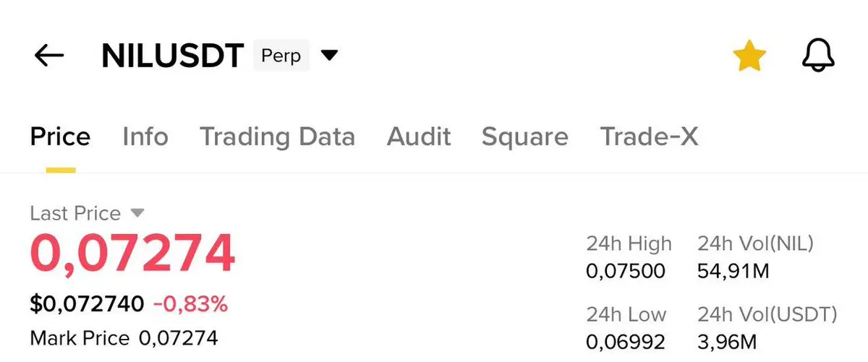Image resolution: width=868 pixels, height=362 pixels.
Task: Tap the Mark Price value
Action: point(178,337)
